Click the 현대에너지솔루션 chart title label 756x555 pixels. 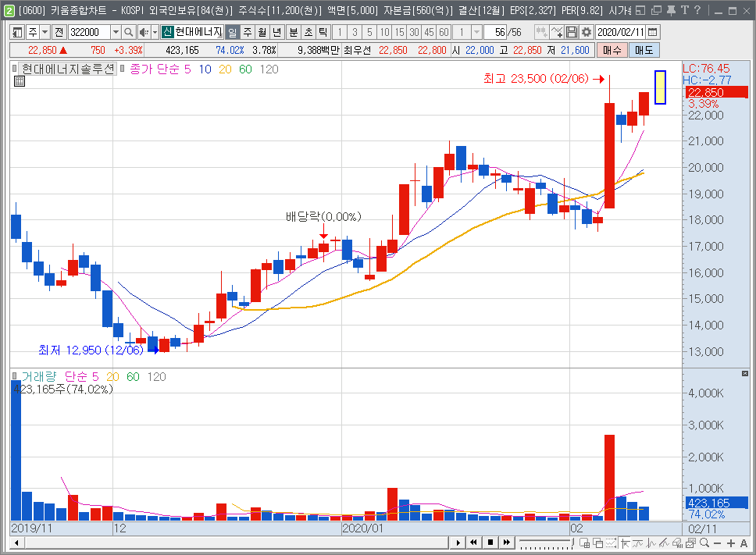click(x=68, y=69)
